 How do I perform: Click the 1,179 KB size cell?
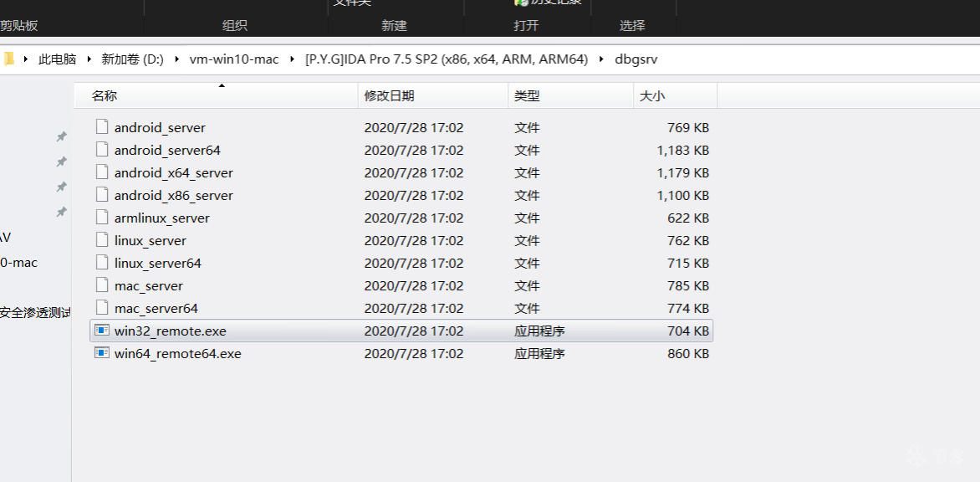(683, 172)
